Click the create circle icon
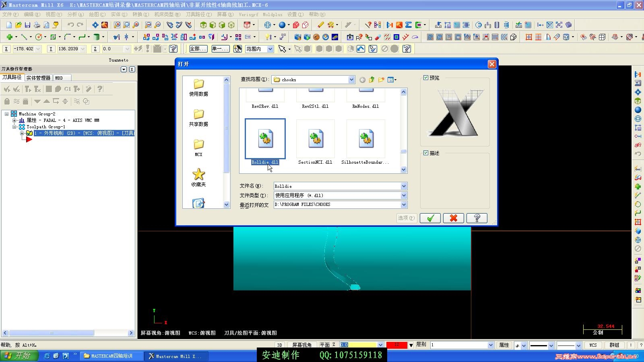Image resolution: width=644 pixels, height=362 pixels. [39, 37]
